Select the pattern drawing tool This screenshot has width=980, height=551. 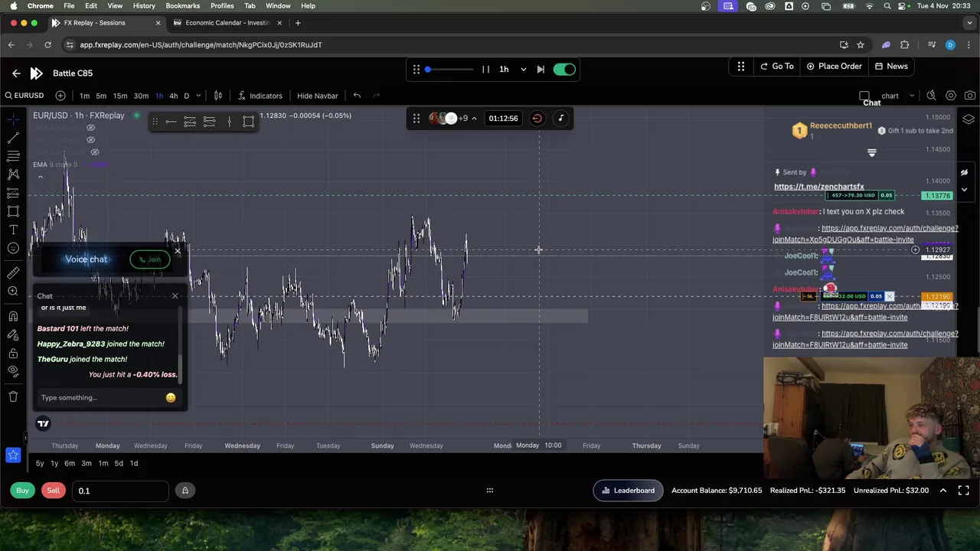[x=13, y=174]
